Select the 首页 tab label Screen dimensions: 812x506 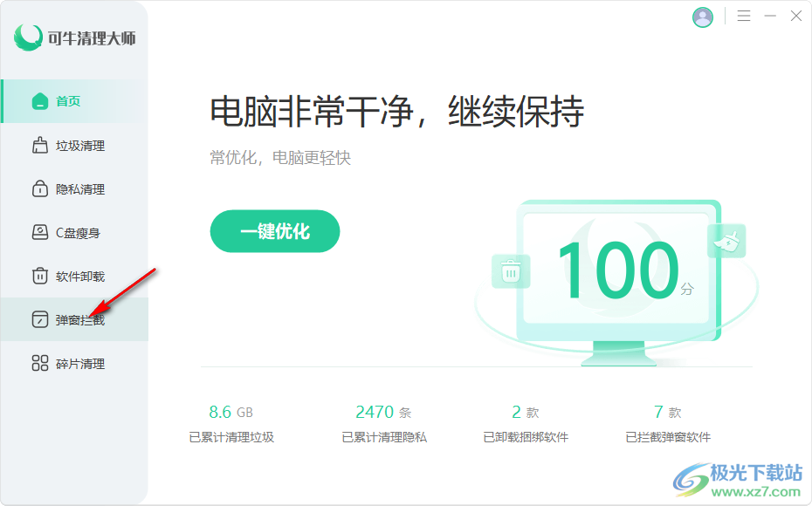(69, 101)
